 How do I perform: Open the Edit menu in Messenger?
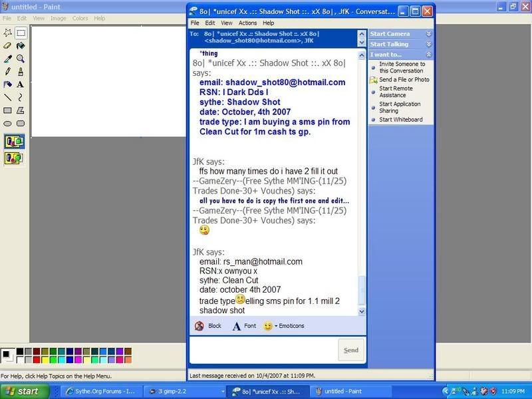tap(209, 23)
